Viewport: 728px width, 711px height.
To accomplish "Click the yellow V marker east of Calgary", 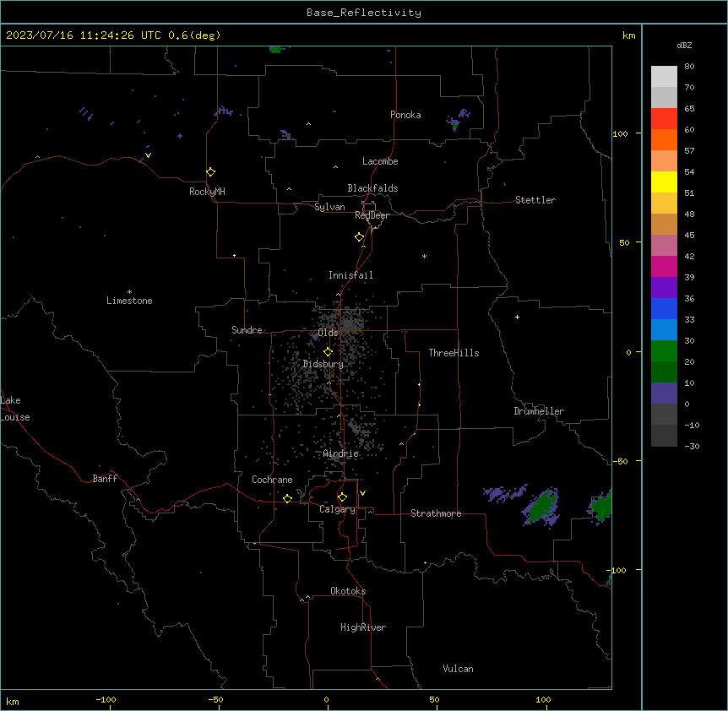I will tap(362, 493).
